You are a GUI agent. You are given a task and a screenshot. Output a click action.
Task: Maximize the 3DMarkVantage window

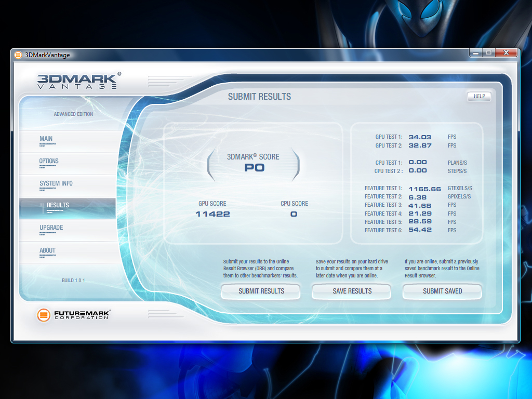[x=489, y=53]
